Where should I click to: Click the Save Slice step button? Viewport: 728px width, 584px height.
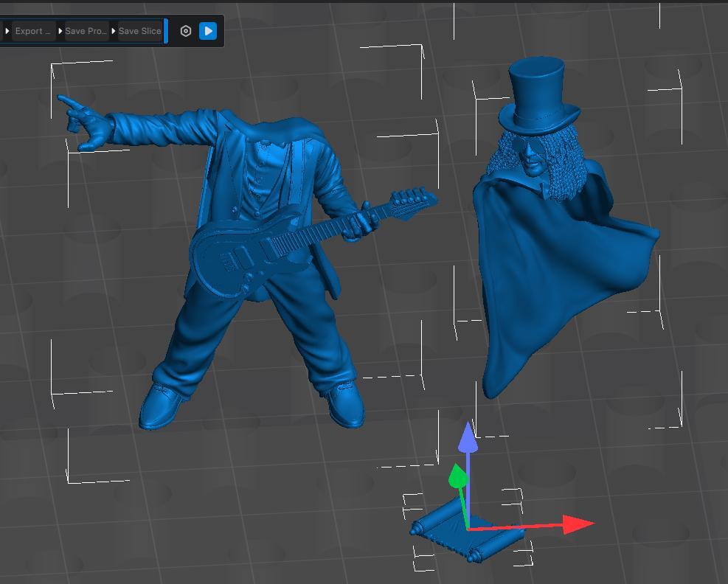coord(140,31)
